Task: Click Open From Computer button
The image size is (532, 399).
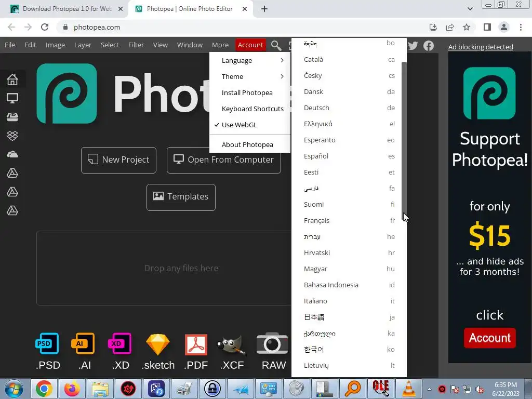Action: pos(224,160)
